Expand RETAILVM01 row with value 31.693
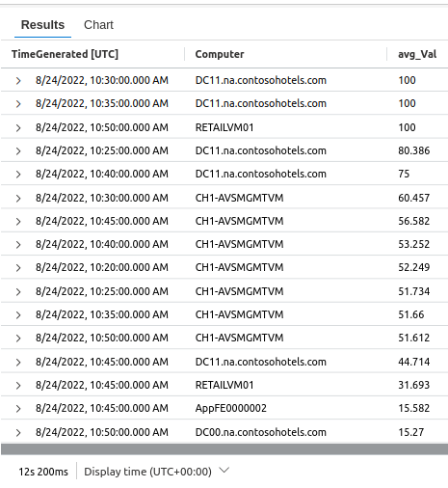Viewport: 448px width, 488px height. pyautogui.click(x=18, y=385)
